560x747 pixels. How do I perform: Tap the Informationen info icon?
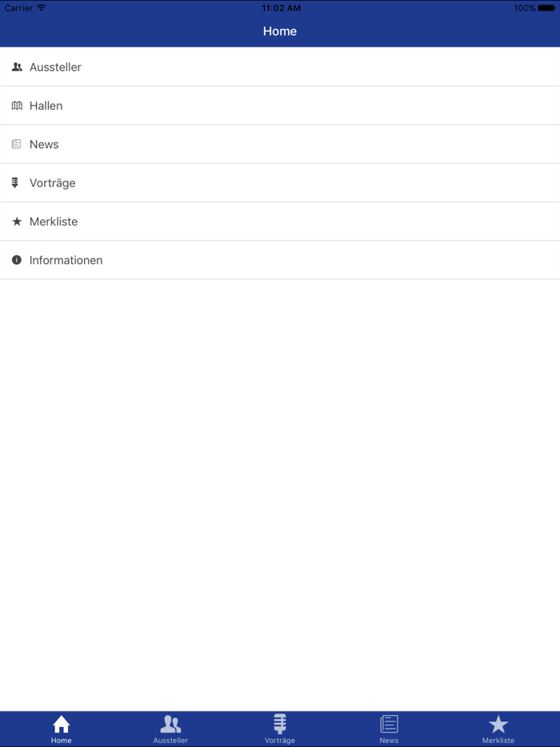[17, 260]
